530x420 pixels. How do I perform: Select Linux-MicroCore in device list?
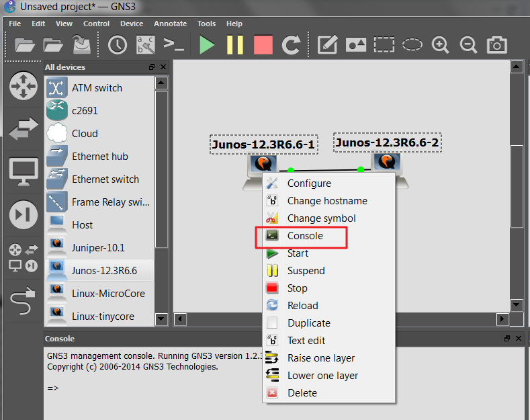(x=99, y=293)
